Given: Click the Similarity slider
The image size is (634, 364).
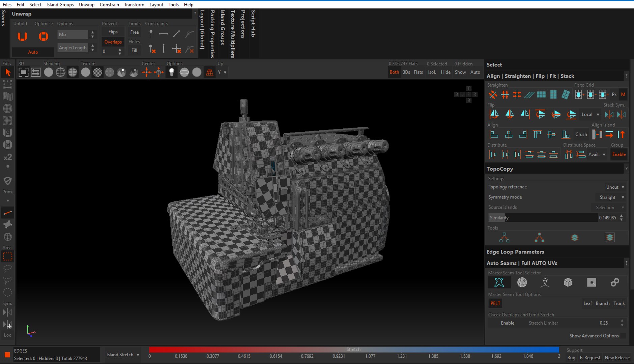Looking at the screenshot, I should pyautogui.click(x=543, y=218).
